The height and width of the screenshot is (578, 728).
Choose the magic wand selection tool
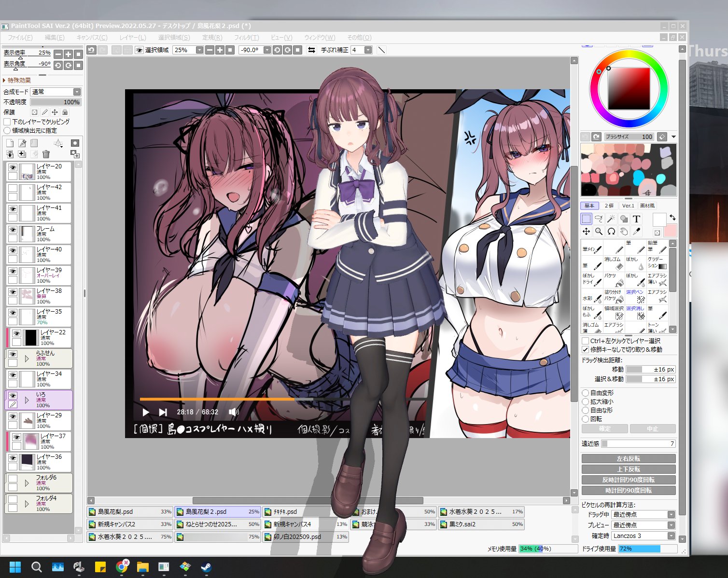(611, 219)
